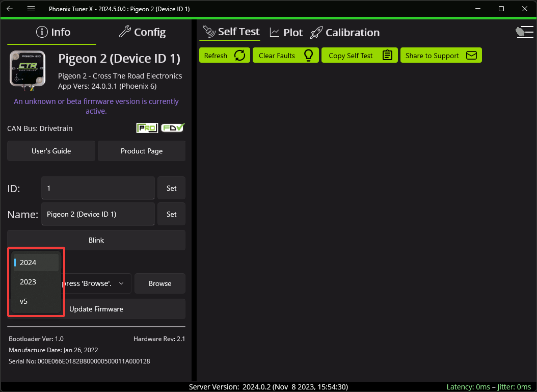Click Share to Support button
537x392 pixels.
point(441,55)
